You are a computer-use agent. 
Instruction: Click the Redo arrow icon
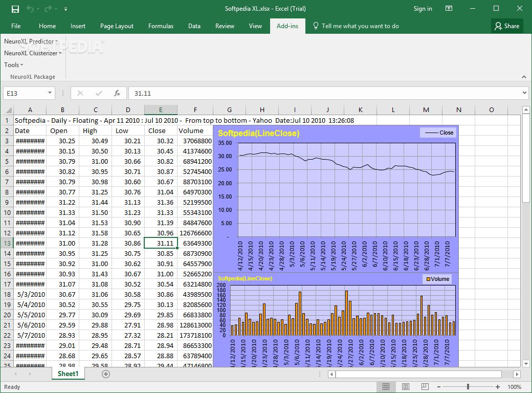click(48, 9)
